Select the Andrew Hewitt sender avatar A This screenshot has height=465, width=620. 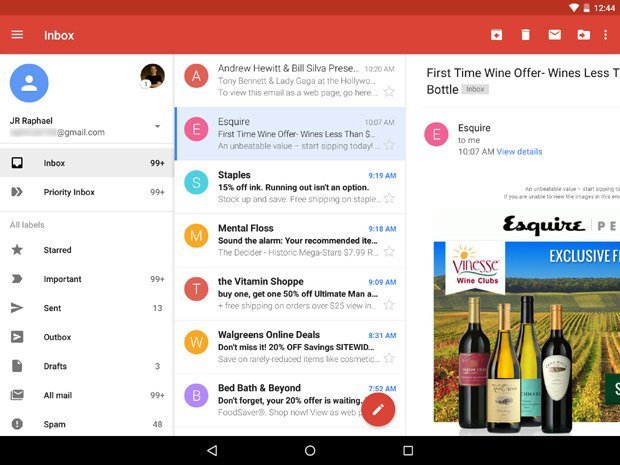pyautogui.click(x=196, y=76)
